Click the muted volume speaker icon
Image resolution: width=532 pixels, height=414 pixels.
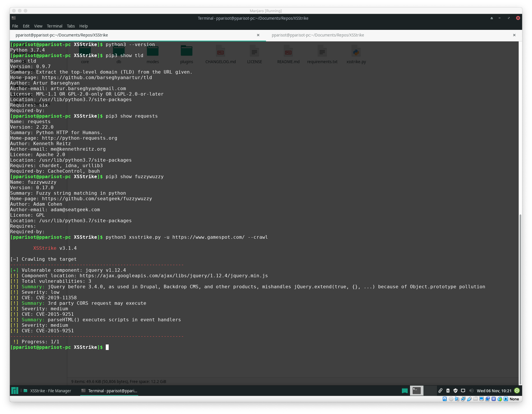[x=471, y=391]
